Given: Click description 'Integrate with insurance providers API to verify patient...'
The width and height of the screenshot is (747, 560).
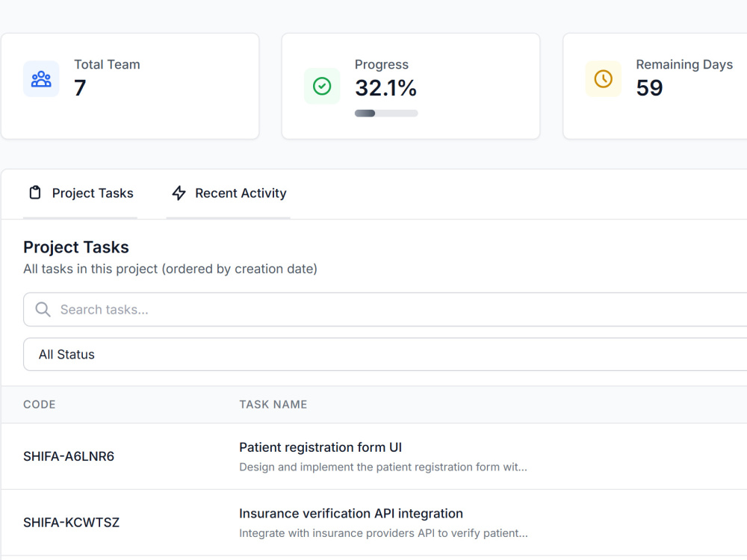Looking at the screenshot, I should [383, 533].
